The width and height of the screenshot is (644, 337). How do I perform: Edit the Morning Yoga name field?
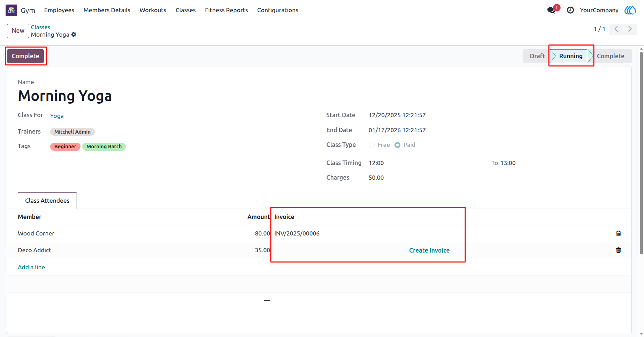pos(65,96)
